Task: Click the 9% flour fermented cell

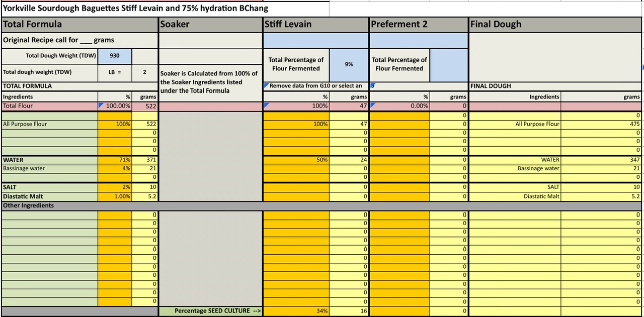Action: tap(349, 64)
